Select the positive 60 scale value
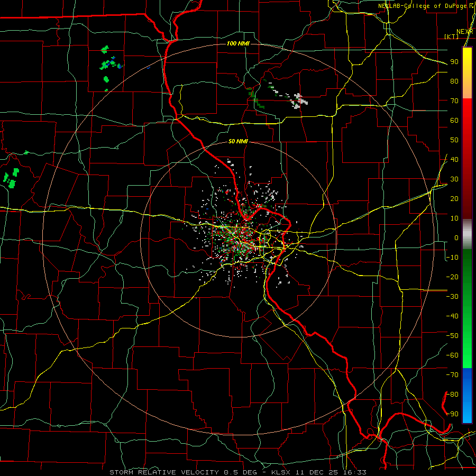 [454, 120]
